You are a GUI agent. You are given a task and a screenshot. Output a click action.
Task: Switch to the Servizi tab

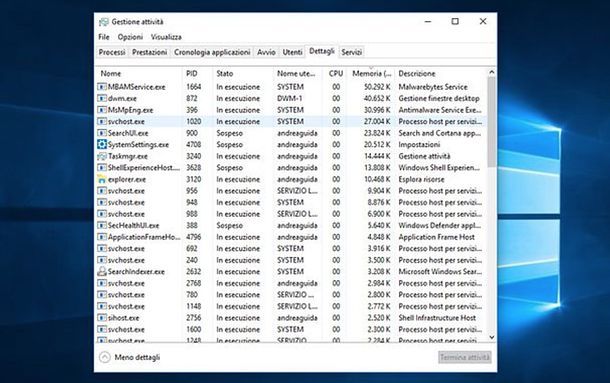352,52
